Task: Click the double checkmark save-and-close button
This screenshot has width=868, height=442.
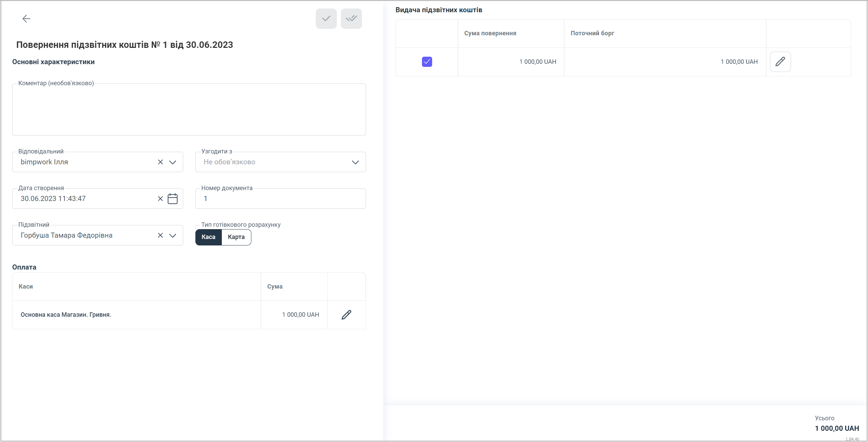Action: pyautogui.click(x=351, y=19)
